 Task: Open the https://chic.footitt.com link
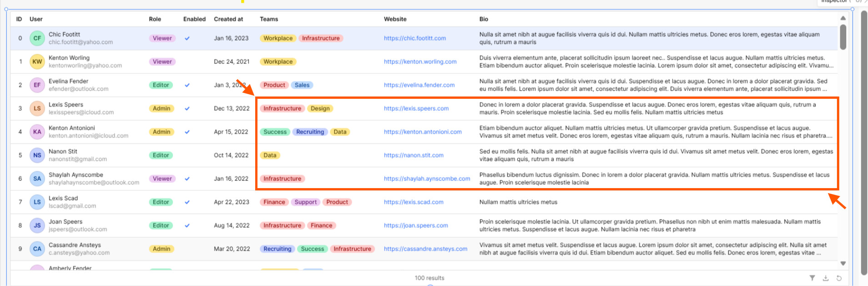[x=414, y=38]
